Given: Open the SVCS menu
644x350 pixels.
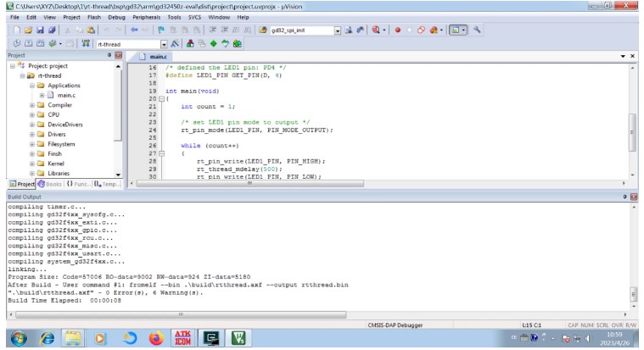Looking at the screenshot, I should [x=194, y=17].
